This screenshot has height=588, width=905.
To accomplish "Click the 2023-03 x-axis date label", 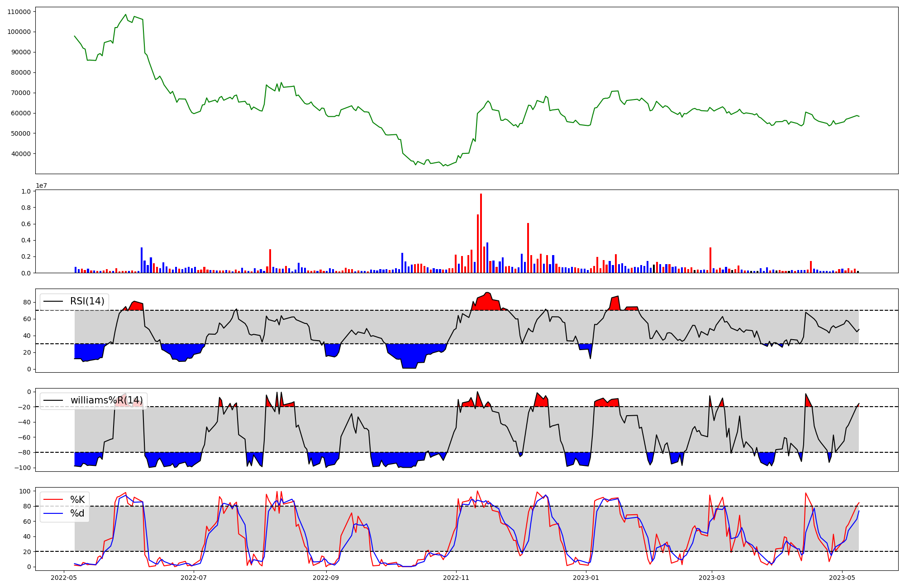I will (x=712, y=578).
